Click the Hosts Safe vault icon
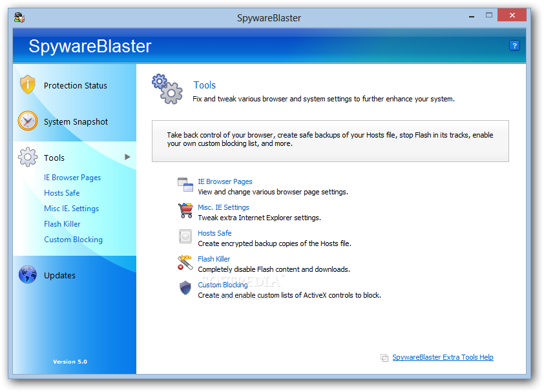The image size is (544, 392). pos(185,236)
